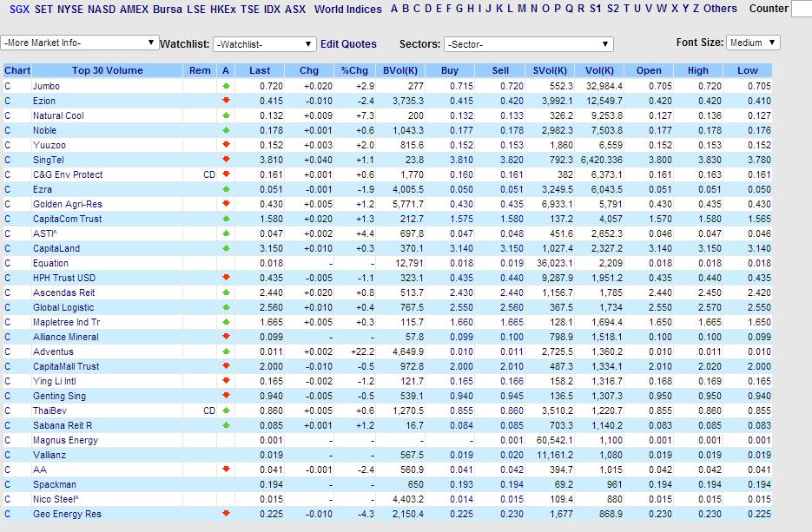Sort by the Vol(K) column header
The height and width of the screenshot is (532, 812).
point(600,70)
